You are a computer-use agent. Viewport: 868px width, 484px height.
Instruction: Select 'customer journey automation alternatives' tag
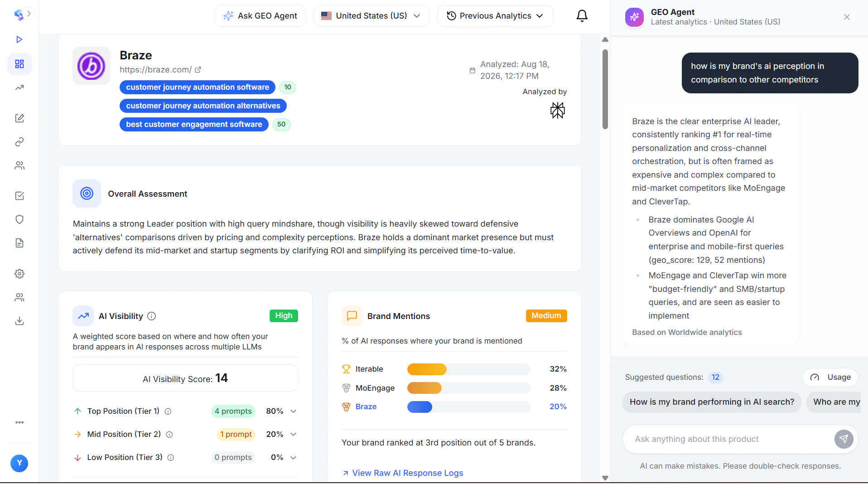pyautogui.click(x=203, y=106)
